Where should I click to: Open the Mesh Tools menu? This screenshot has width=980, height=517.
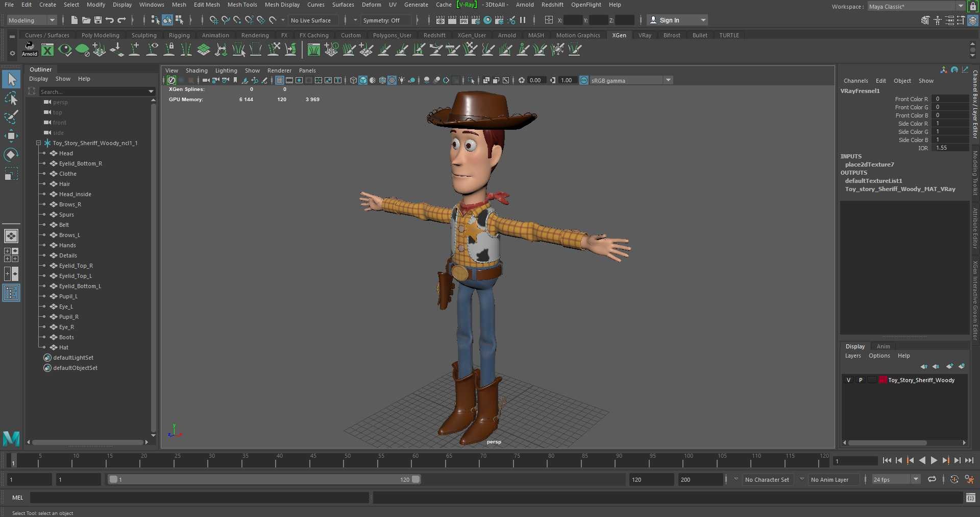point(242,5)
